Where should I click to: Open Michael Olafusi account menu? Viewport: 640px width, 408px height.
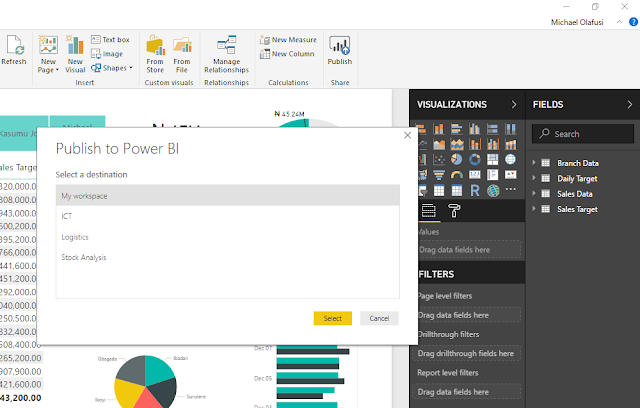tap(577, 22)
